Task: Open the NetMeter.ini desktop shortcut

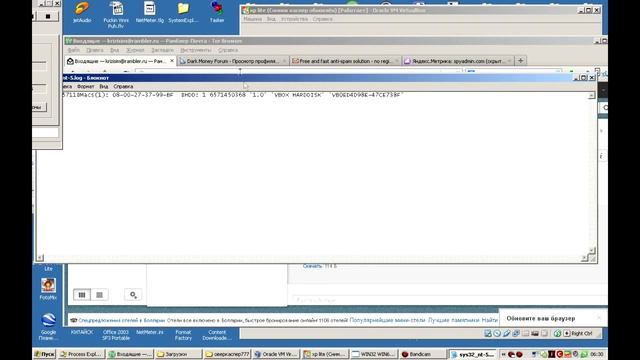Action: click(149, 332)
